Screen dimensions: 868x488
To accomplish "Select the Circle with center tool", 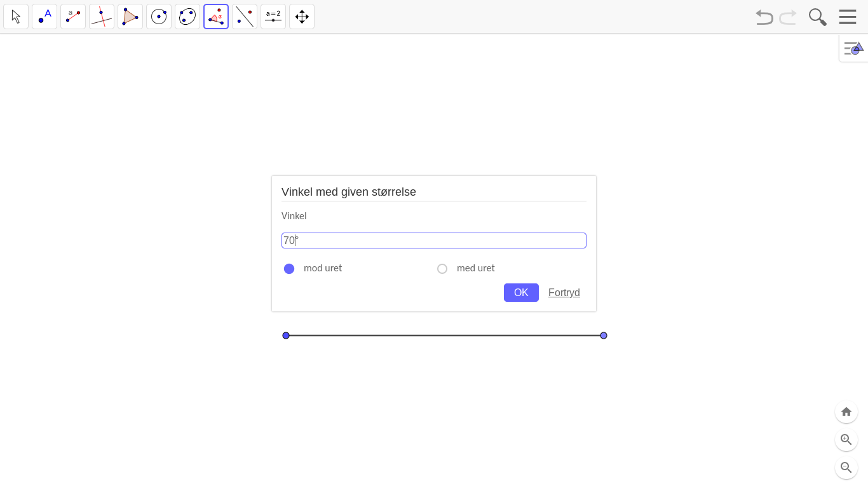I will (x=159, y=17).
